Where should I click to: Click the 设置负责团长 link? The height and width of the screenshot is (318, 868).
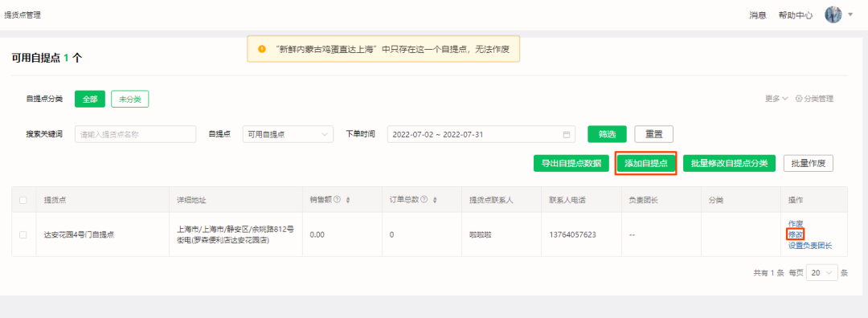(810, 246)
